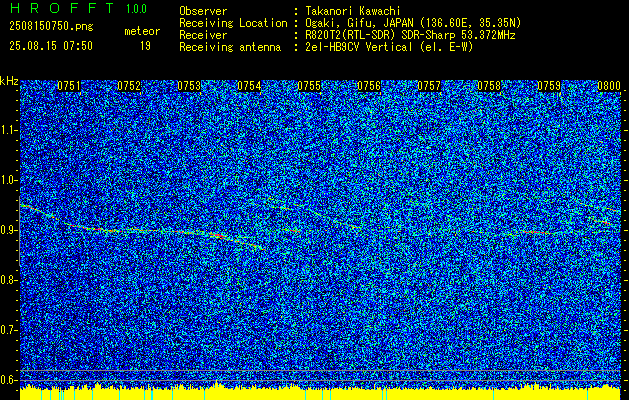Screen dimensions: 629x400
Task: Click the 0.6 frequency axis label
Action: pyautogui.click(x=8, y=380)
